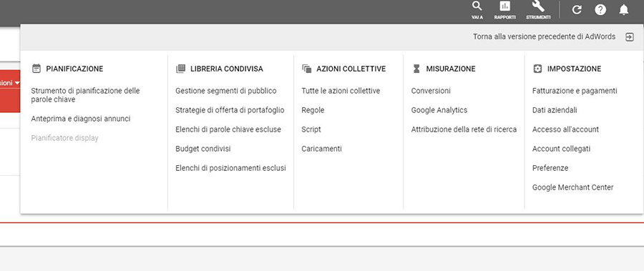Open Budget condivisi

(x=203, y=149)
